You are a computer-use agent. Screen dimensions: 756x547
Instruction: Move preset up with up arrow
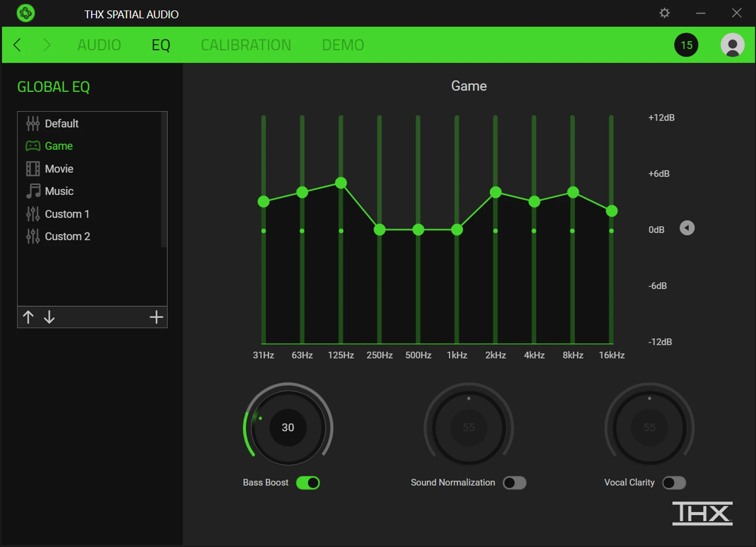pyautogui.click(x=28, y=317)
